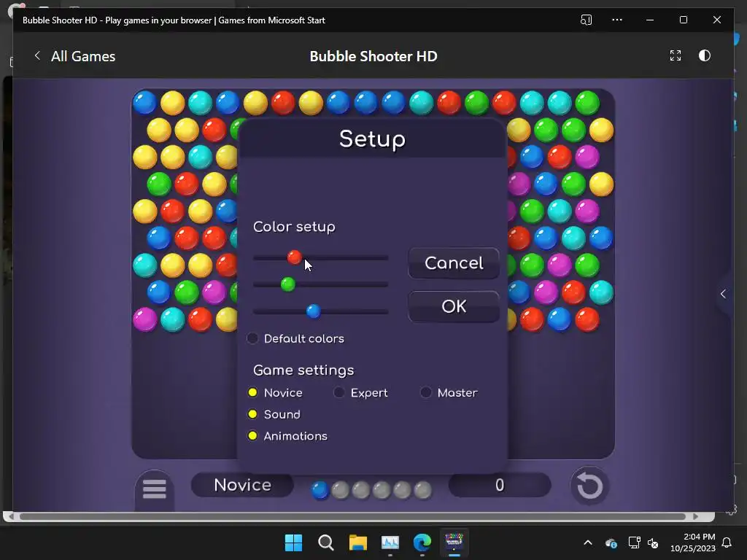Click the blue next-bubble in the queue

[320, 490]
